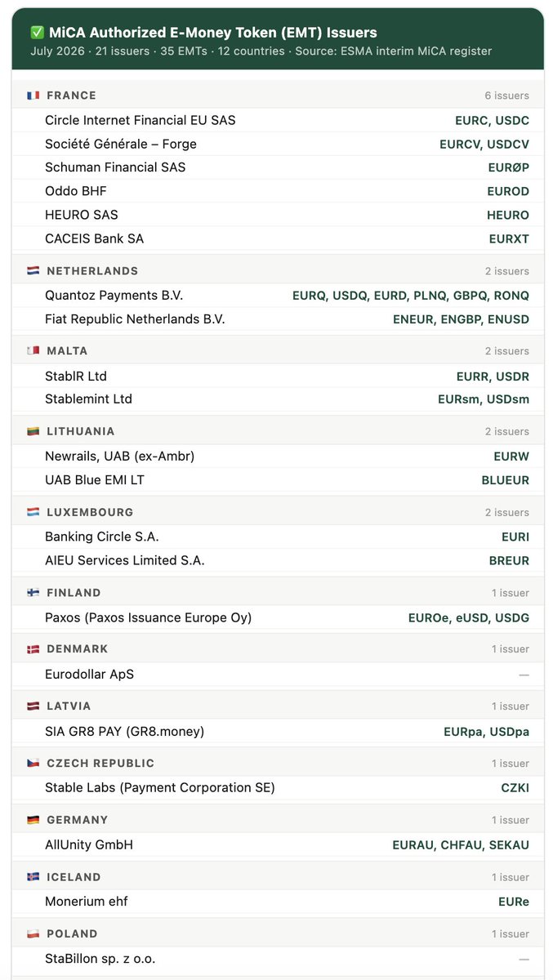Select Stablemint Ltd issuer
The width and height of the screenshot is (553, 980).
click(x=88, y=399)
